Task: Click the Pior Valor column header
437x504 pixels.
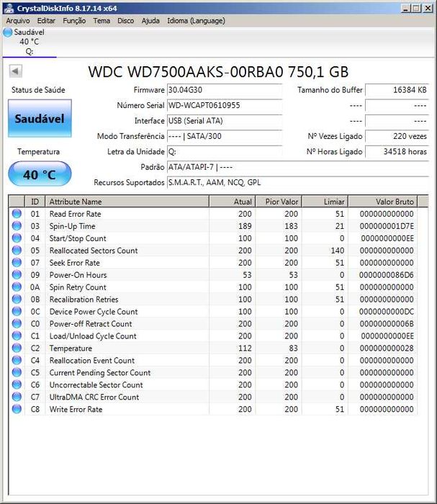Action: 279,202
